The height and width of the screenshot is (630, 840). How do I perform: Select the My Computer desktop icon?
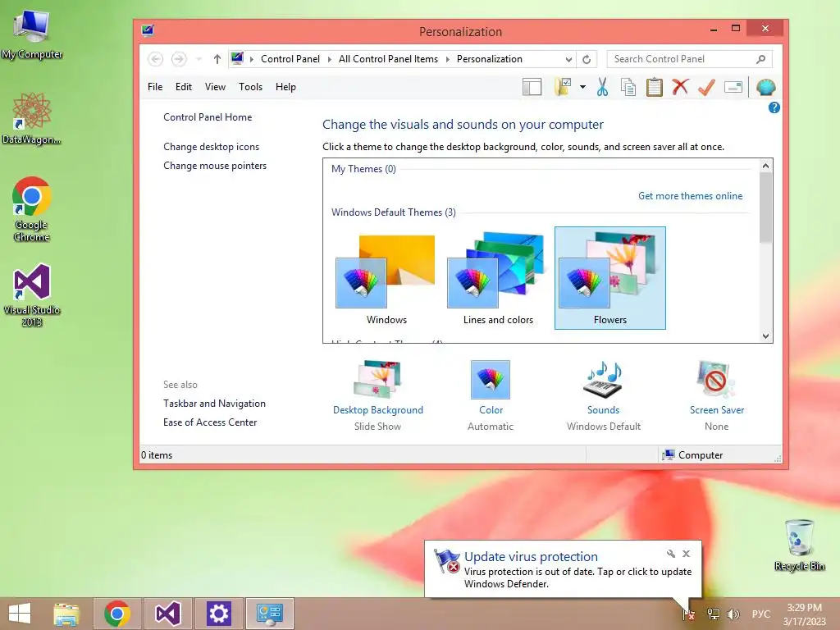(32, 34)
